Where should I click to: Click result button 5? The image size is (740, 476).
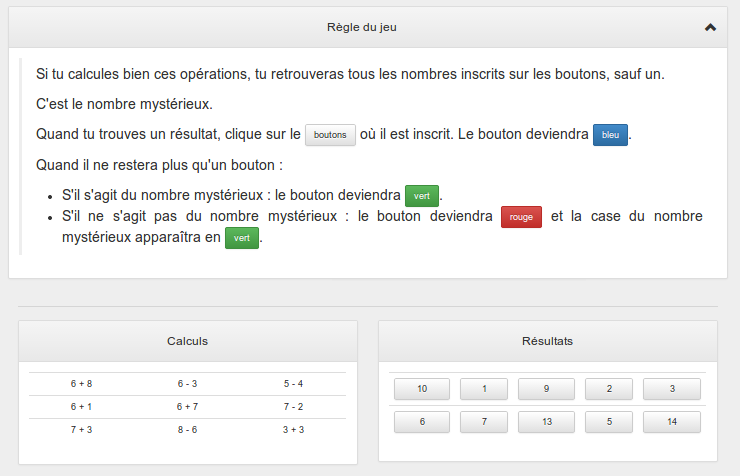pos(609,422)
